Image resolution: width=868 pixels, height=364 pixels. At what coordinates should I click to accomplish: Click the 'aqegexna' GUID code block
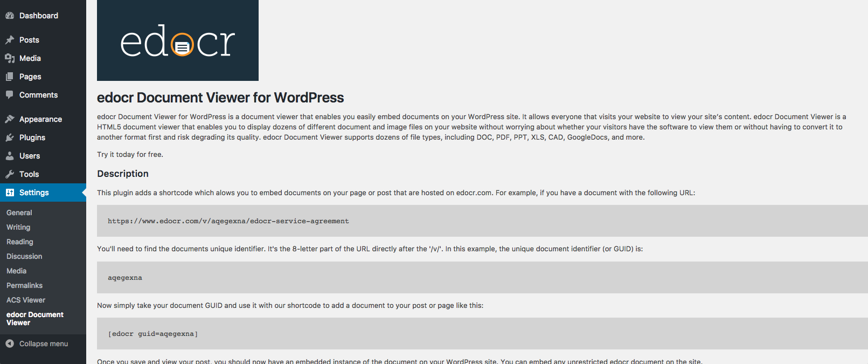pyautogui.click(x=482, y=278)
